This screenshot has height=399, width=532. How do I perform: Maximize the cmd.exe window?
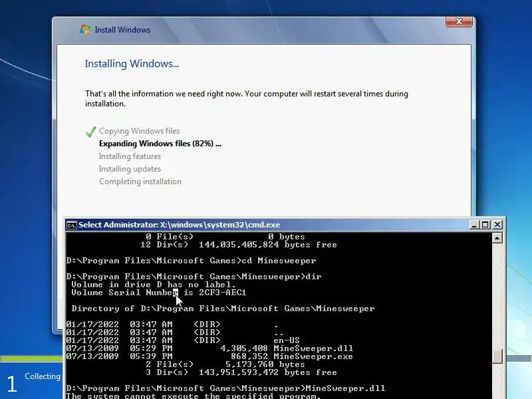(485, 225)
